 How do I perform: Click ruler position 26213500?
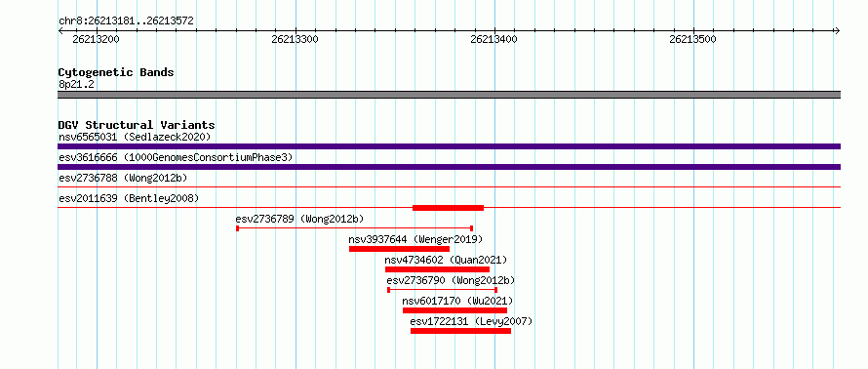click(x=692, y=39)
